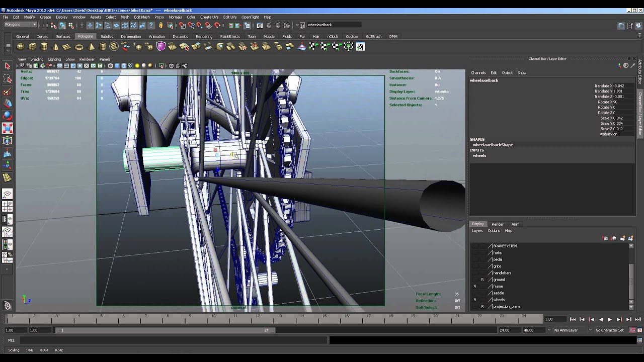644x362 pixels.
Task: Open Create UVs menu
Action: point(209,17)
